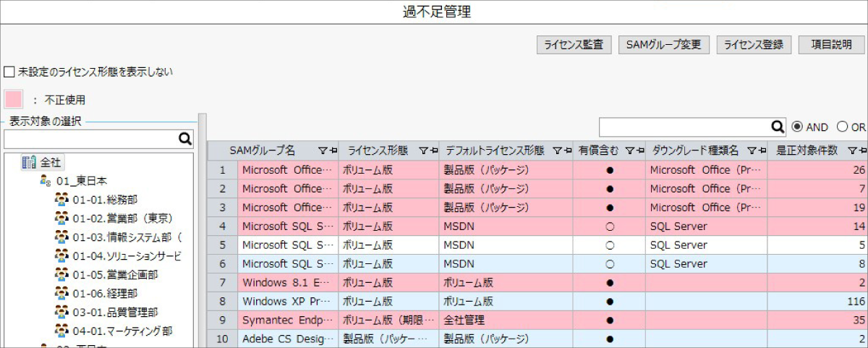The width and height of the screenshot is (868, 348).
Task: Sort by SAMグループ名 header text
Action: [263, 151]
